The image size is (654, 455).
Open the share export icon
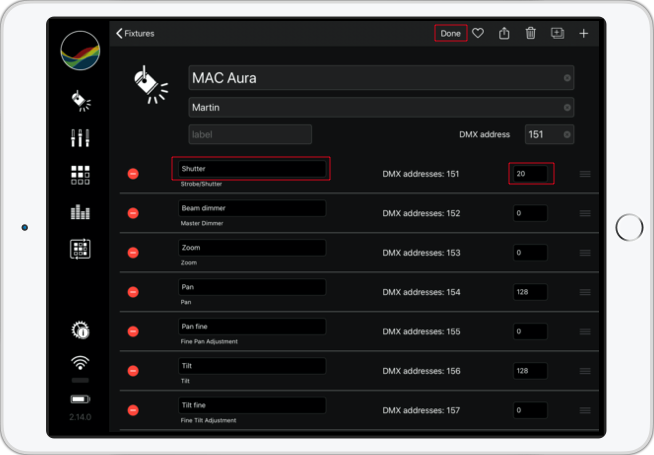(504, 33)
